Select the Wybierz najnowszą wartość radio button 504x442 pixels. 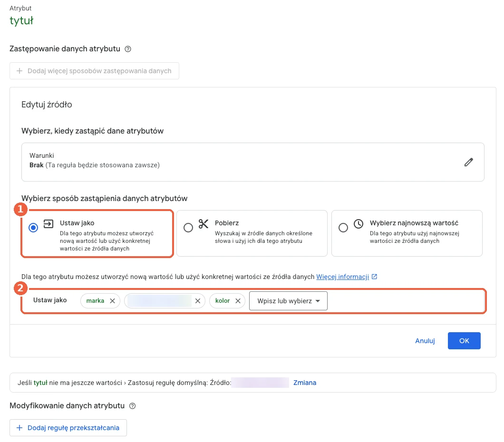pyautogui.click(x=343, y=228)
